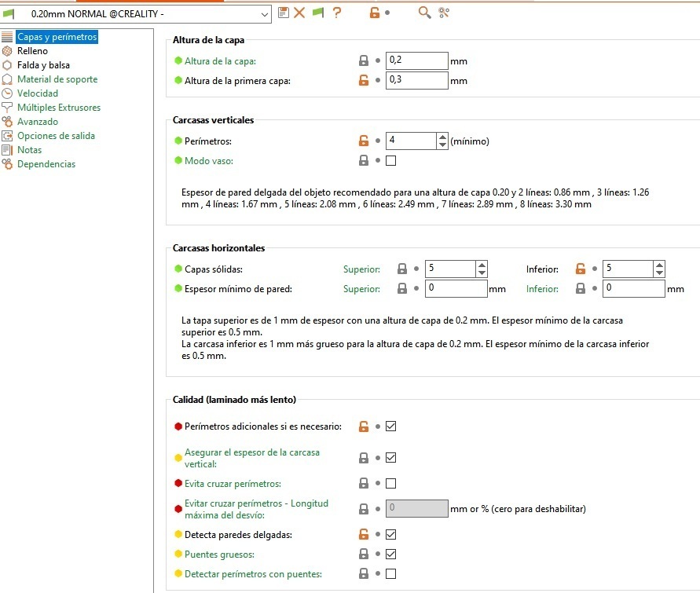
Task: Click Espesor mínimo de pared Inferior field
Action: click(x=633, y=289)
